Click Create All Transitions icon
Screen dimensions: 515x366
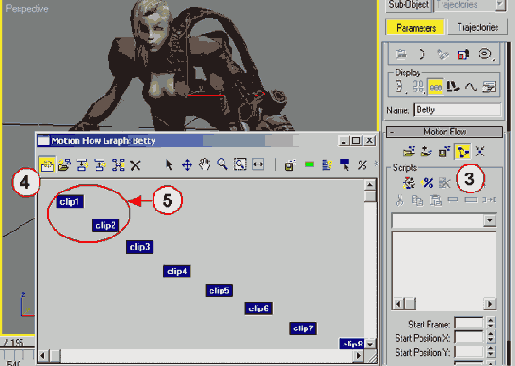(118, 165)
